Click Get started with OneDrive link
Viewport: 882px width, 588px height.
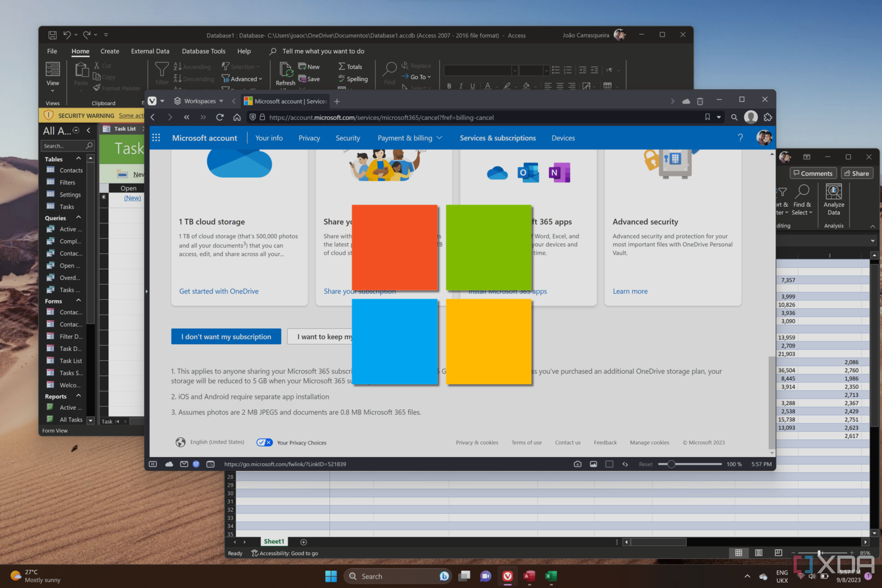(x=219, y=291)
